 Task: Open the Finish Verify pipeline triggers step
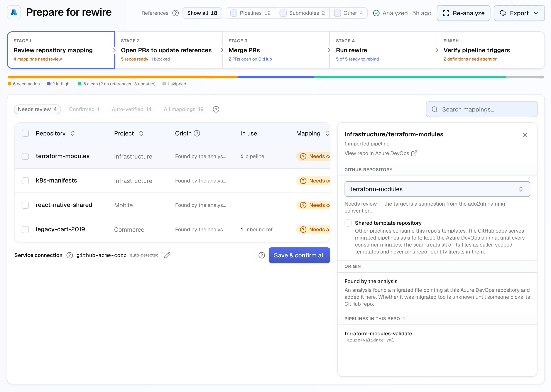tap(491, 50)
